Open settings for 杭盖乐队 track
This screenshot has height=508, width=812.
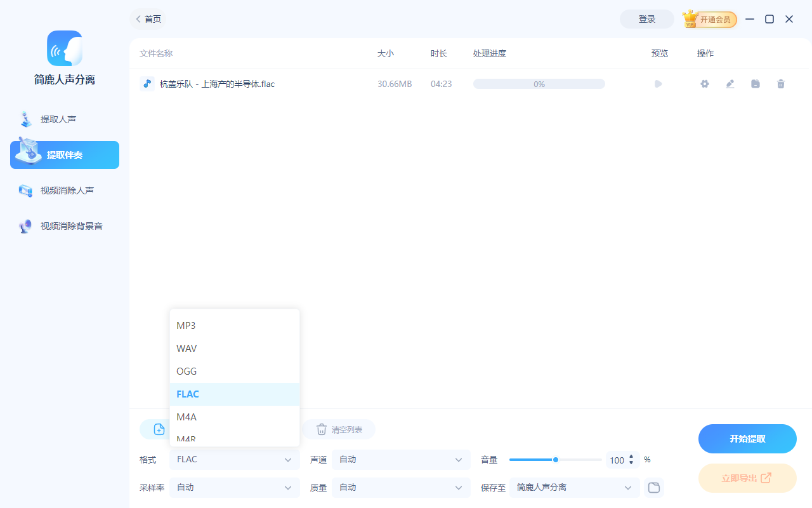tap(704, 83)
